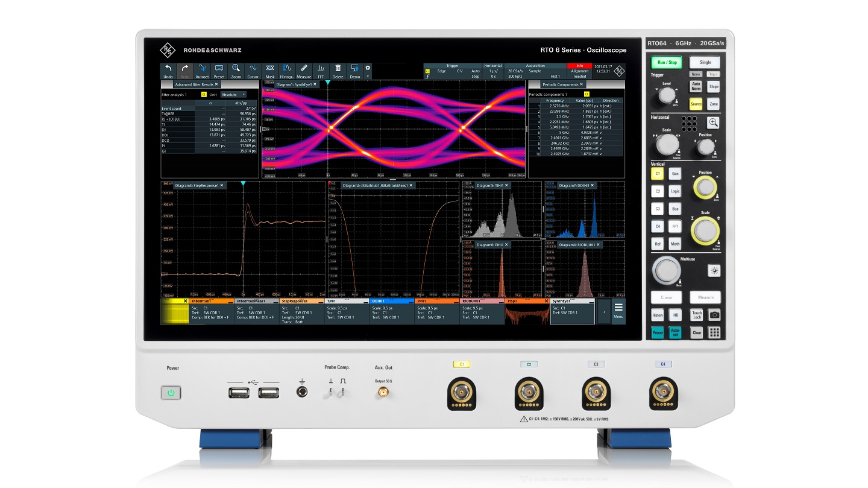Toggle channel C3 key on front panel

click(658, 209)
